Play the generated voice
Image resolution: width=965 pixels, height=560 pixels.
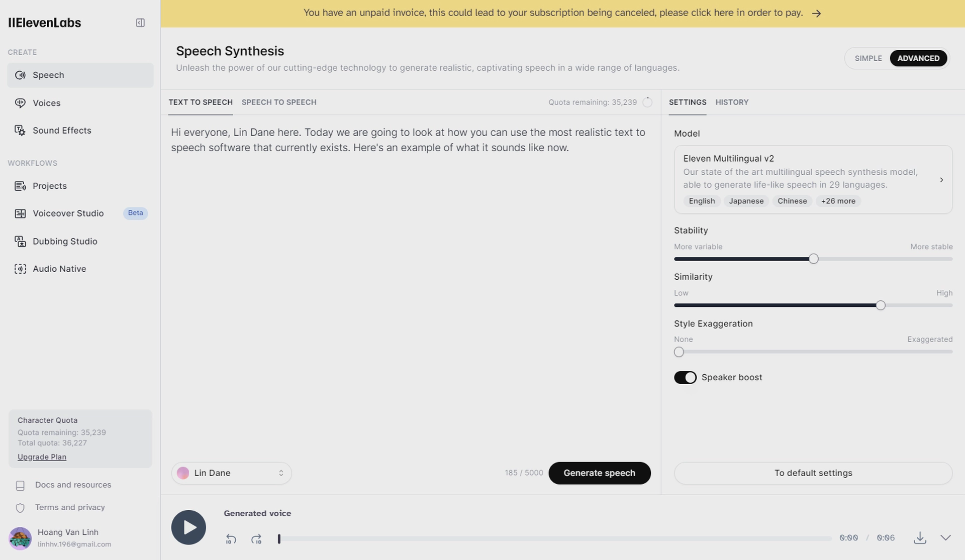pyautogui.click(x=188, y=527)
